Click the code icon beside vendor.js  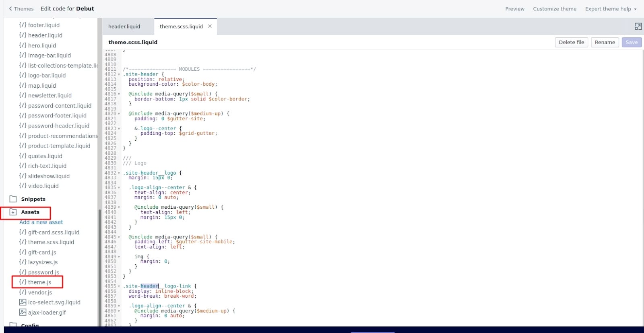23,292
